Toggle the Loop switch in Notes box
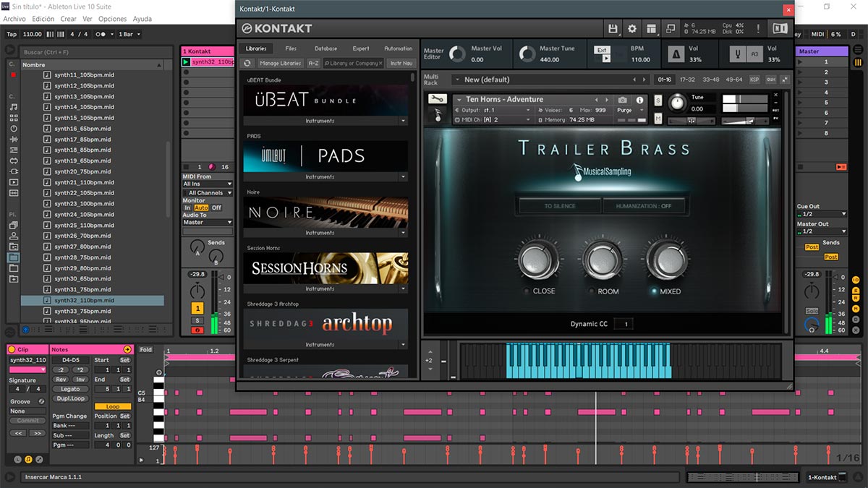Screen dimensions: 868x488 [112, 407]
